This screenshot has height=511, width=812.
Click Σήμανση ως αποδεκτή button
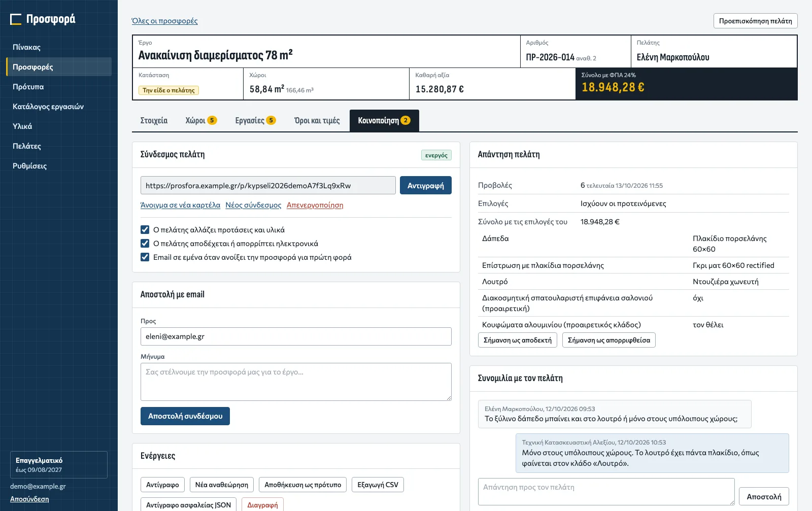tap(518, 340)
